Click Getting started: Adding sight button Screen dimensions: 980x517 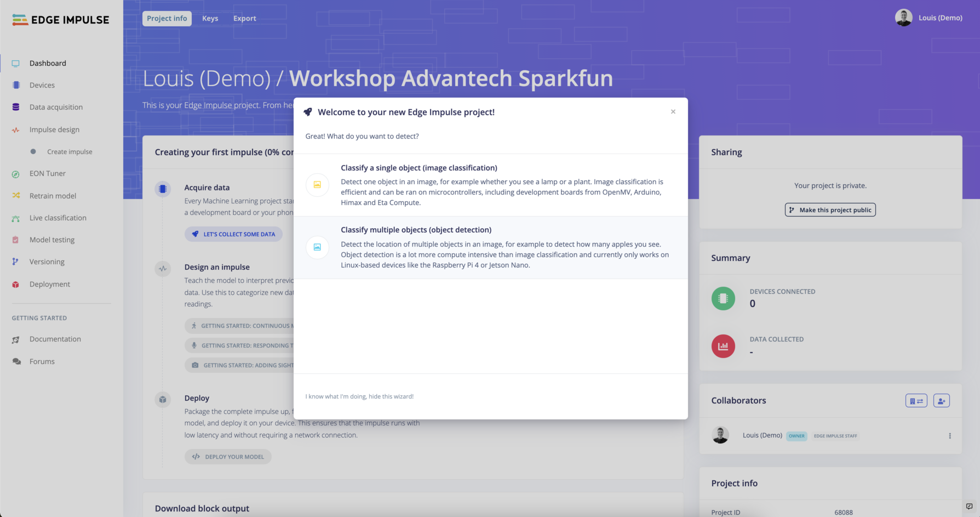click(239, 365)
